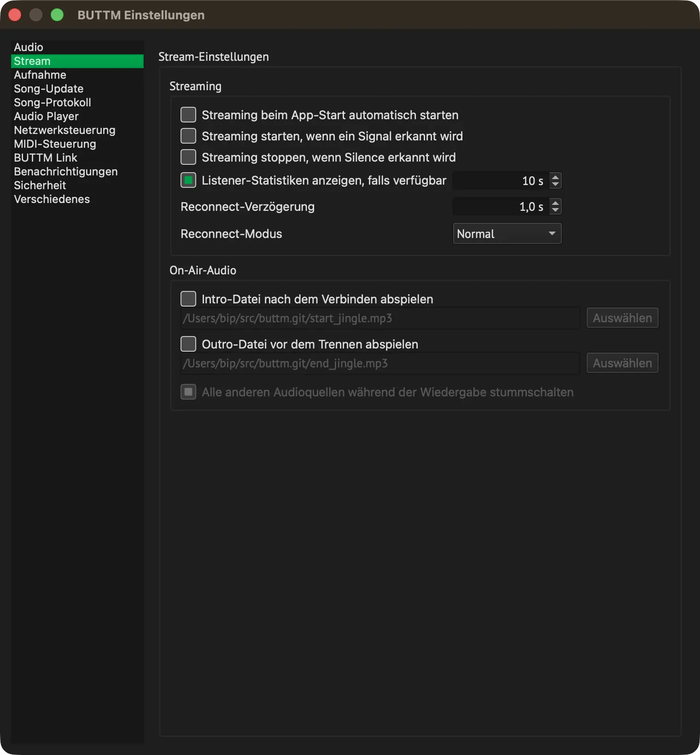
Task: Decrease Reconnect-Verzögerung with down arrow
Action: [x=555, y=210]
